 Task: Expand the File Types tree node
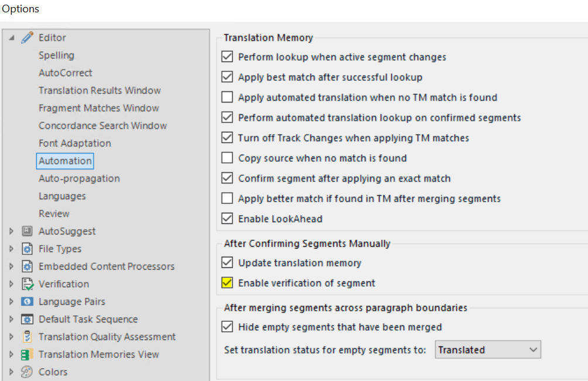(11, 249)
